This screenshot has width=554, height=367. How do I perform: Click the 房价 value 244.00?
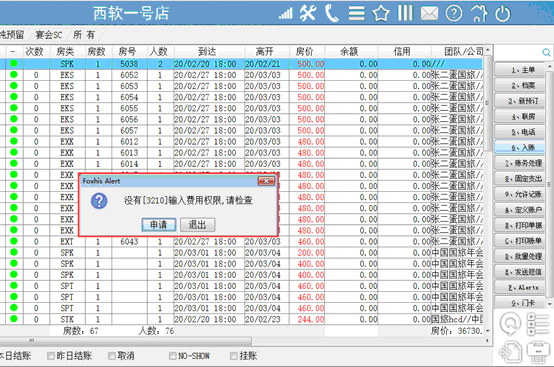311,319
